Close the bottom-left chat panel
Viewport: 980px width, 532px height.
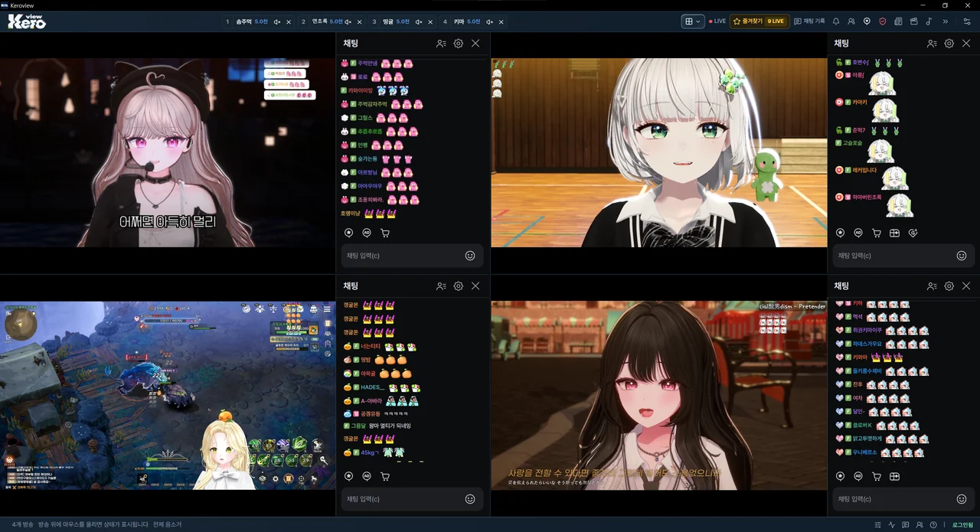point(475,286)
